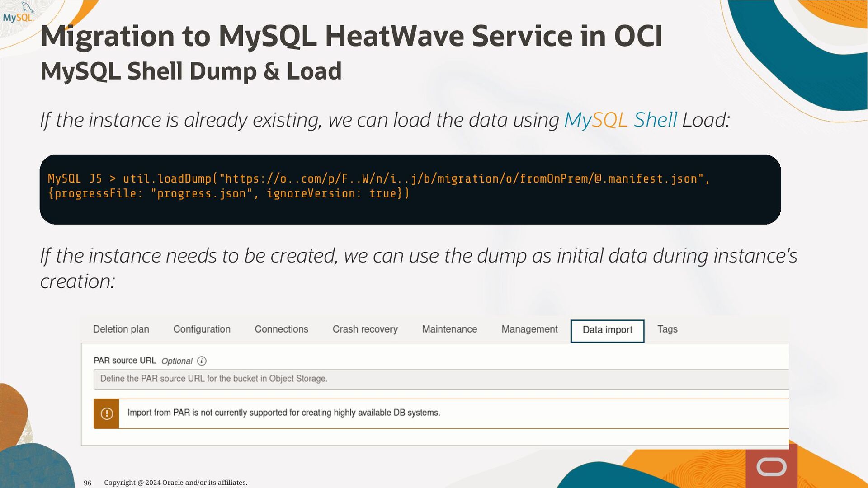Screen dimensions: 868x488
Task: Select the Connections tab
Action: coord(281,329)
